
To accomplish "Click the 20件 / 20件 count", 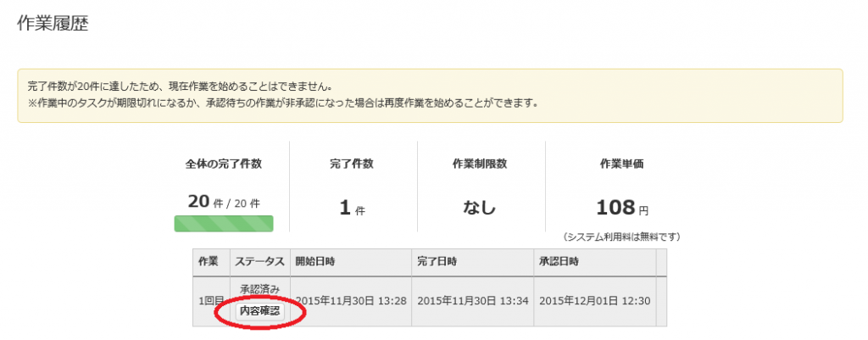I will [224, 203].
